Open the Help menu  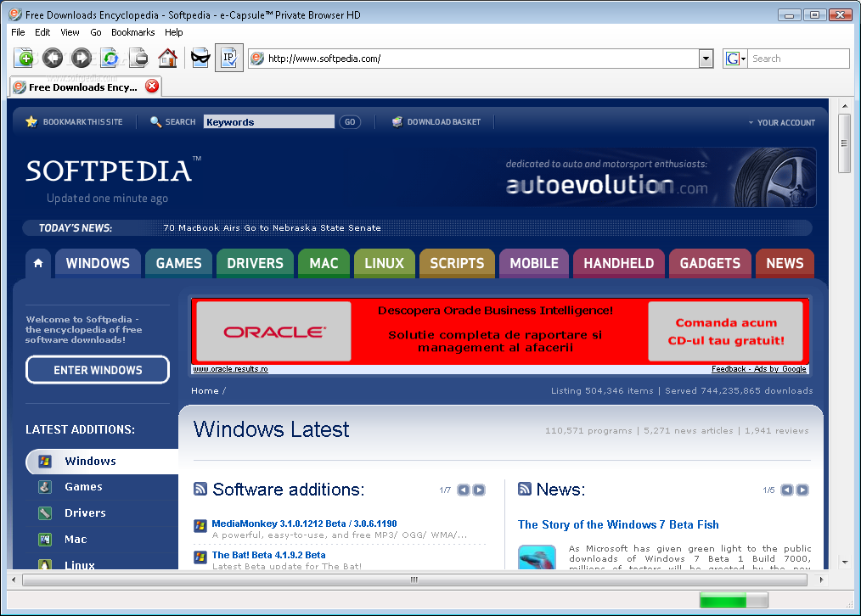173,32
